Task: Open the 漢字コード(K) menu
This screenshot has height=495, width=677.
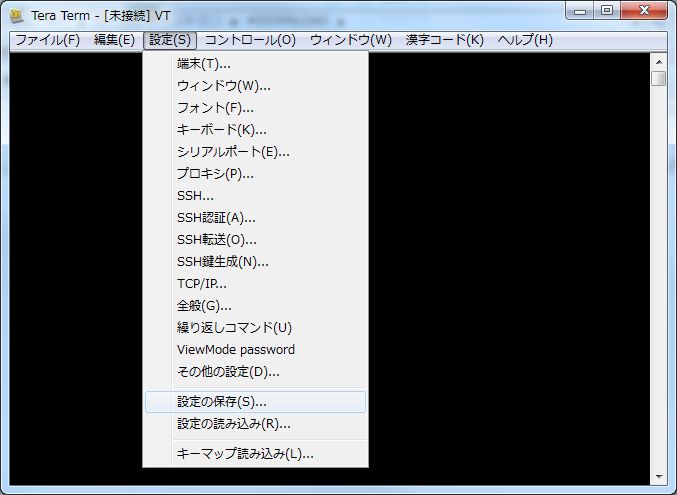Action: (x=444, y=40)
